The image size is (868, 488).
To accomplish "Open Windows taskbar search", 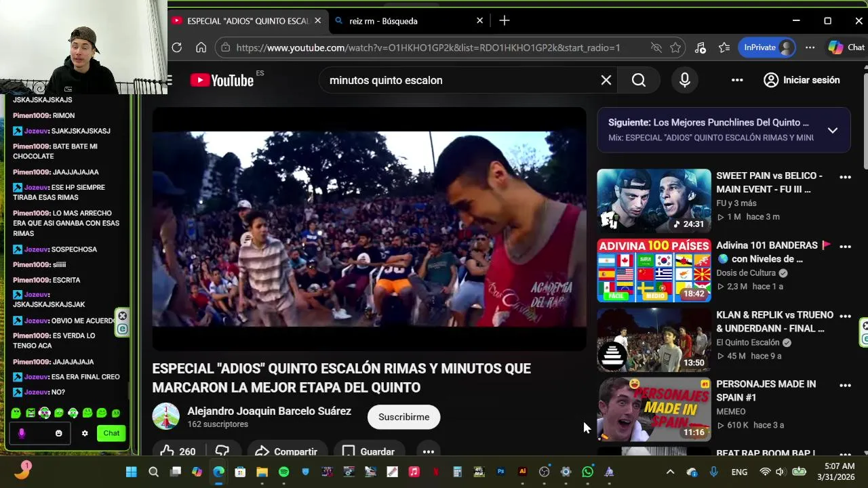I will (153, 472).
